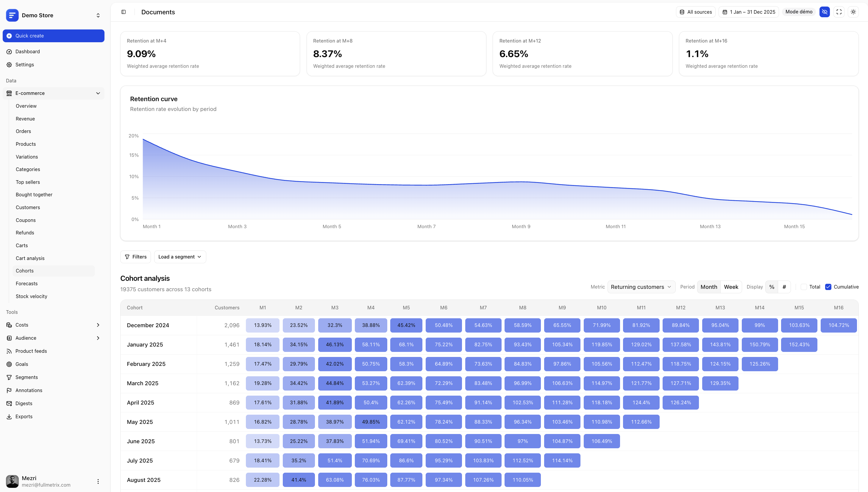Expand the Load a segment dropdown
868x492 pixels.
coord(180,257)
